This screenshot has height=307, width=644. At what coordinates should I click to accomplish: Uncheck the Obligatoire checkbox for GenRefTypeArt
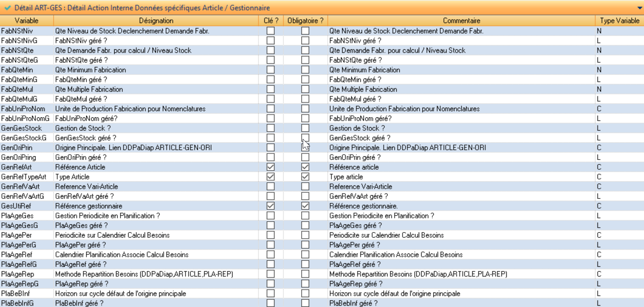click(x=305, y=177)
